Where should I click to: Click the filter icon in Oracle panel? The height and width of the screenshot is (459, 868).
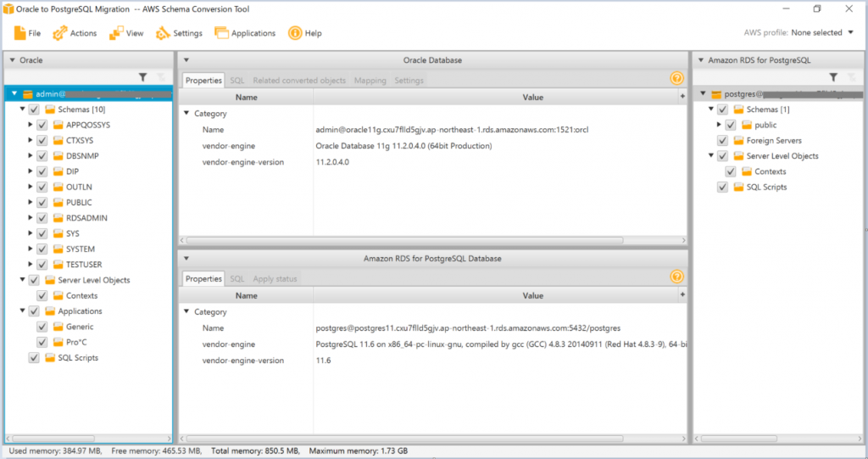coord(142,77)
